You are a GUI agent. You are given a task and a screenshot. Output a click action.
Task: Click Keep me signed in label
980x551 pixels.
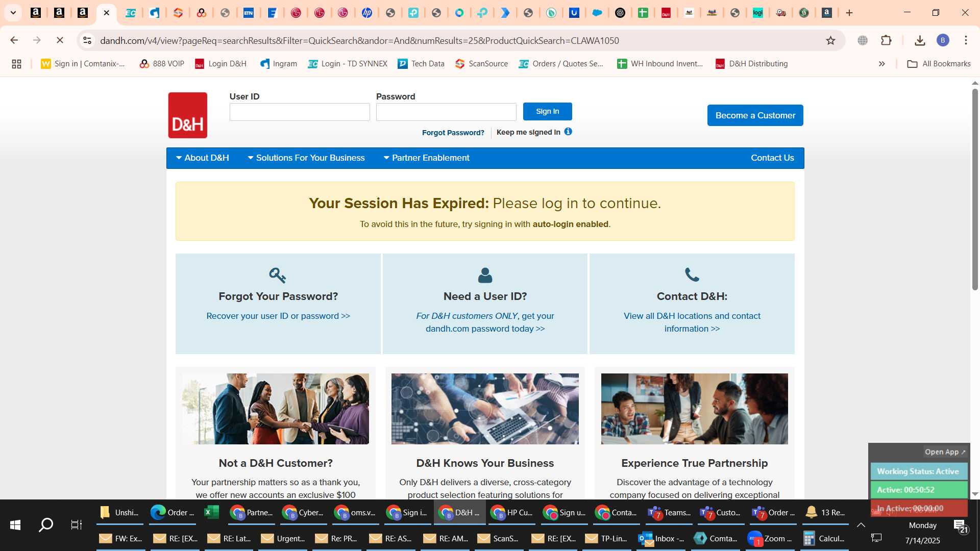coord(528,132)
